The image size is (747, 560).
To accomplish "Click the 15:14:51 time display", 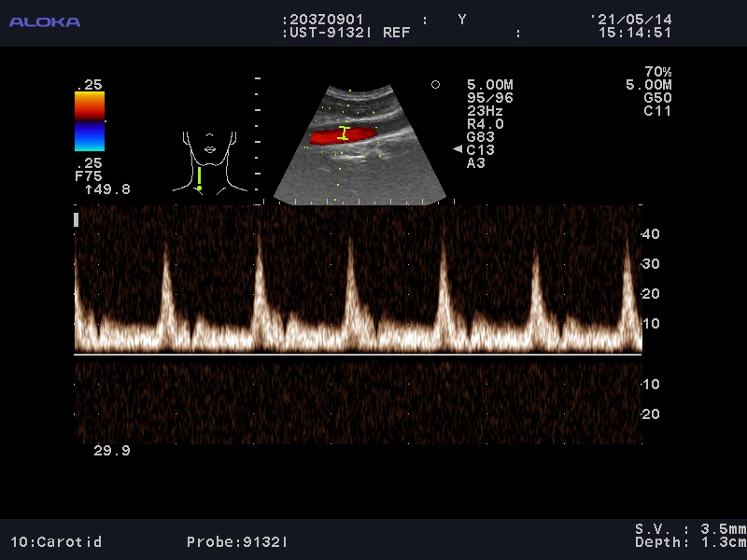I will pyautogui.click(x=635, y=32).
